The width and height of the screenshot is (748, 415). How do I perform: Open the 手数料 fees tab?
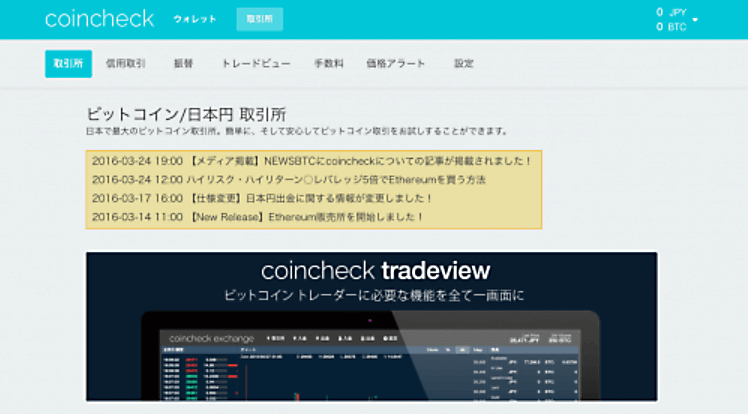(329, 63)
